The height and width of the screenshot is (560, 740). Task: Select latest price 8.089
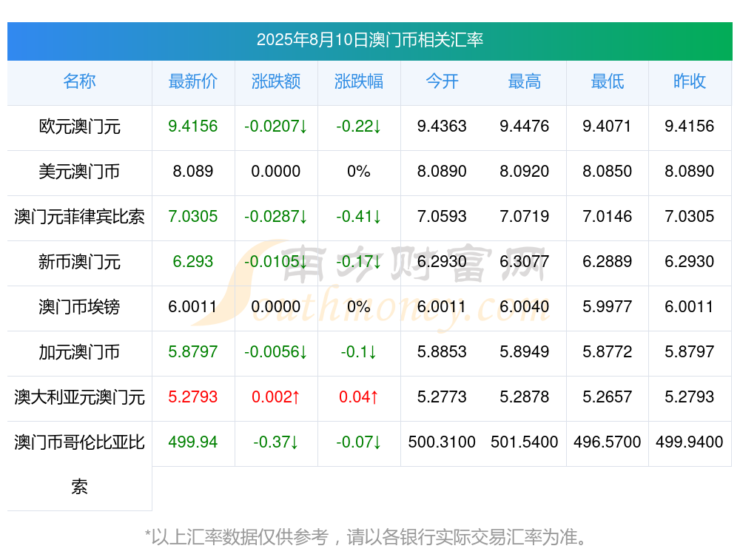point(193,171)
